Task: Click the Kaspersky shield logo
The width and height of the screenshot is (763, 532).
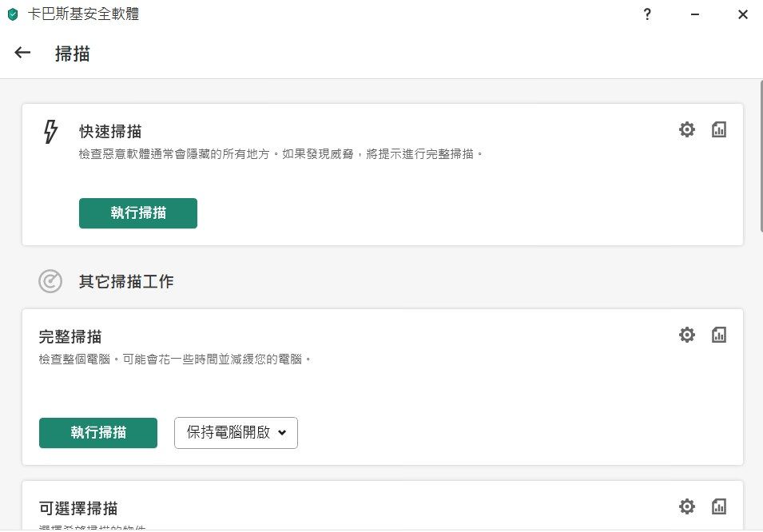Action: click(13, 14)
